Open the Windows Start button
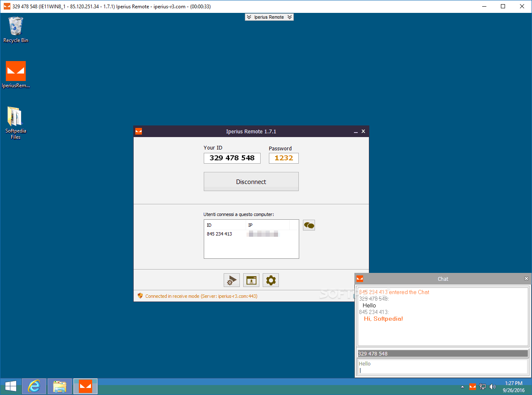The width and height of the screenshot is (532, 395). pos(11,386)
